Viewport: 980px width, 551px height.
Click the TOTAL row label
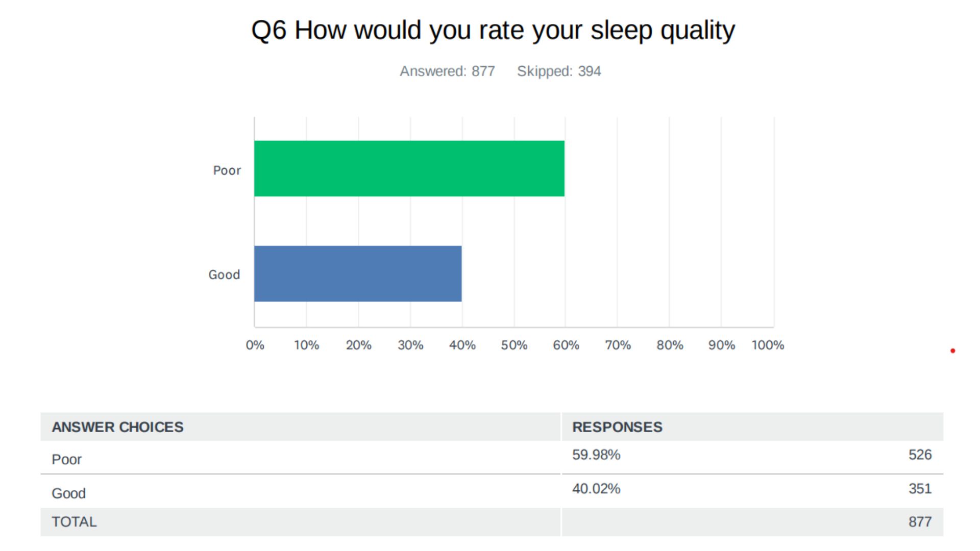[x=74, y=522]
